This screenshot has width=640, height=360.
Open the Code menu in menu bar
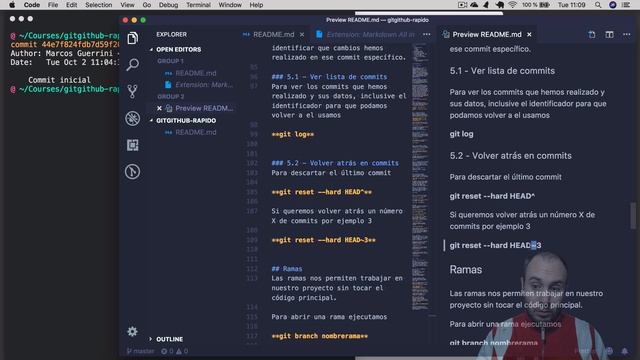tap(31, 5)
